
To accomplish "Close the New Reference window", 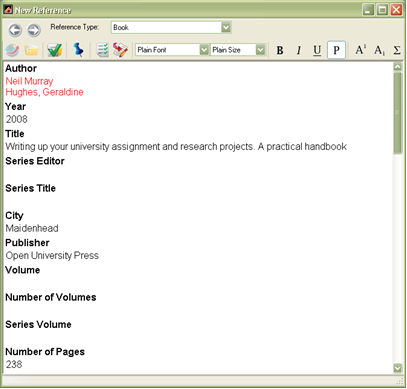I will pyautogui.click(x=396, y=10).
